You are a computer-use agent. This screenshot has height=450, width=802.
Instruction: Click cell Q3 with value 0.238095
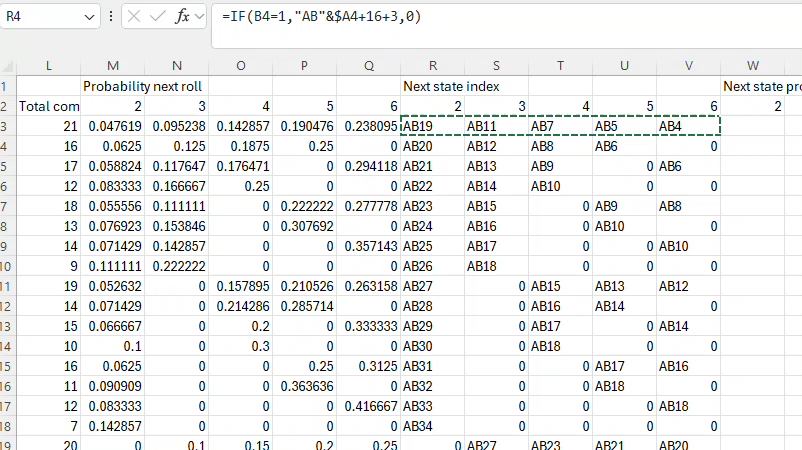pos(368,126)
